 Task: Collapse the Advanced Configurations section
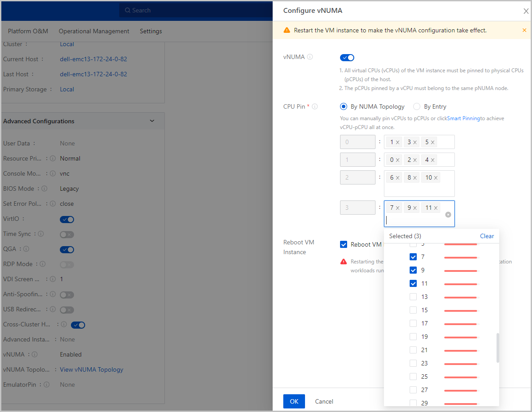pos(152,121)
